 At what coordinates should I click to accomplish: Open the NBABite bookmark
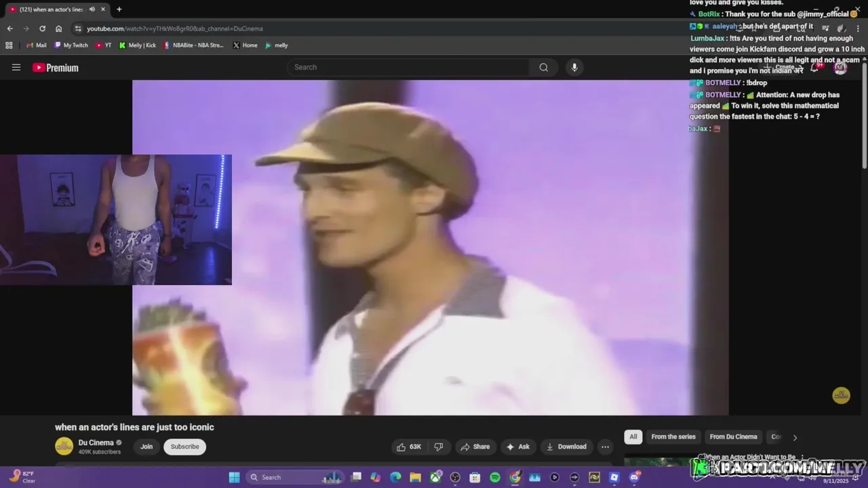(x=193, y=45)
